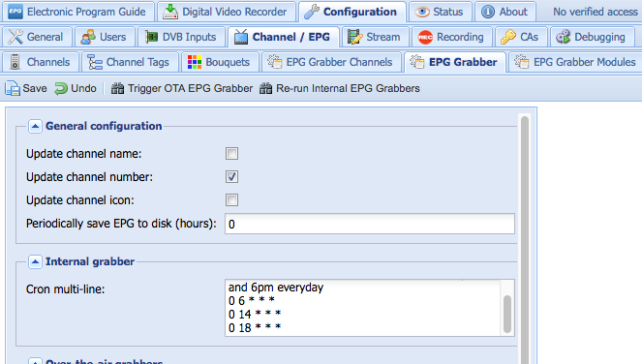Click the EPG Grabber tab icon
Viewport: 642px width, 364px height.
click(417, 62)
